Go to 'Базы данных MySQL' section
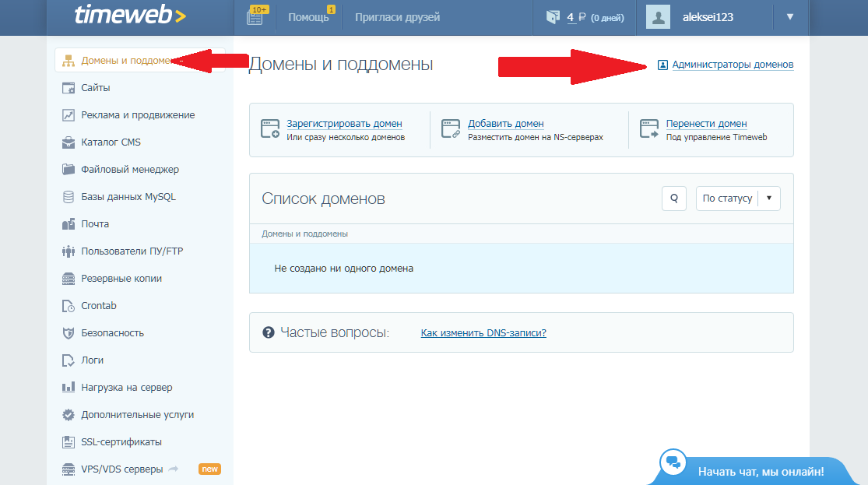The height and width of the screenshot is (485, 868). pyautogui.click(x=128, y=197)
